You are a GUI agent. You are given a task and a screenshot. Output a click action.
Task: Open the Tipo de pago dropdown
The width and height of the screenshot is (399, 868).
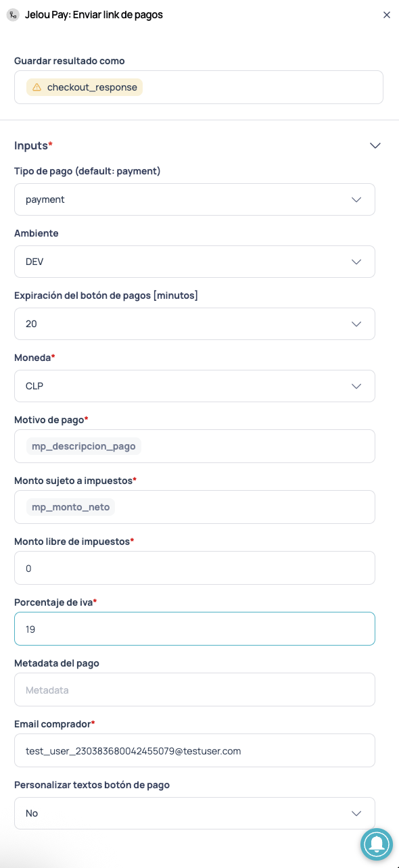click(x=195, y=199)
